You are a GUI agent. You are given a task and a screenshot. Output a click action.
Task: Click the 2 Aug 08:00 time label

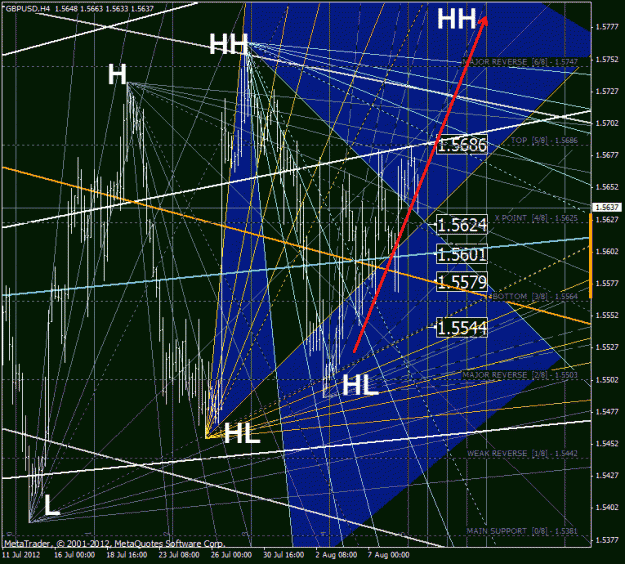(336, 555)
